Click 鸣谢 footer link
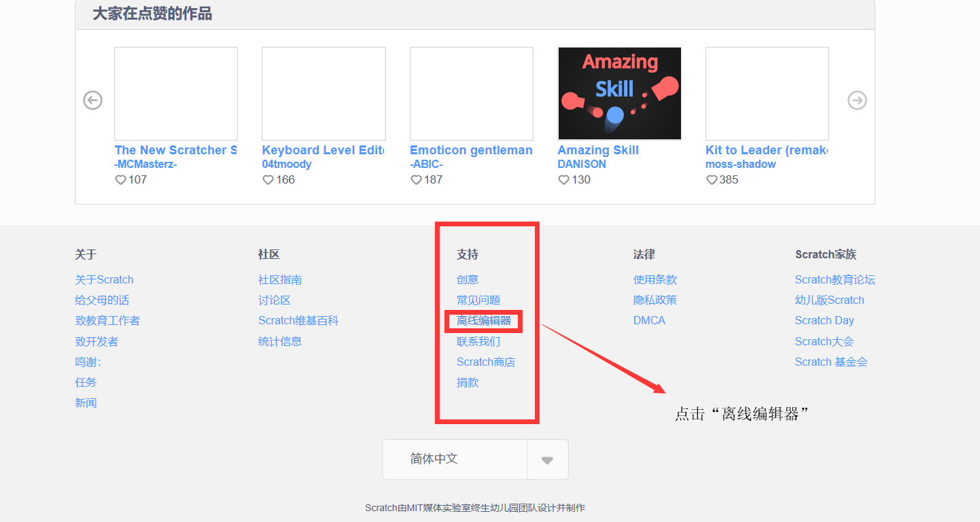 coord(88,362)
